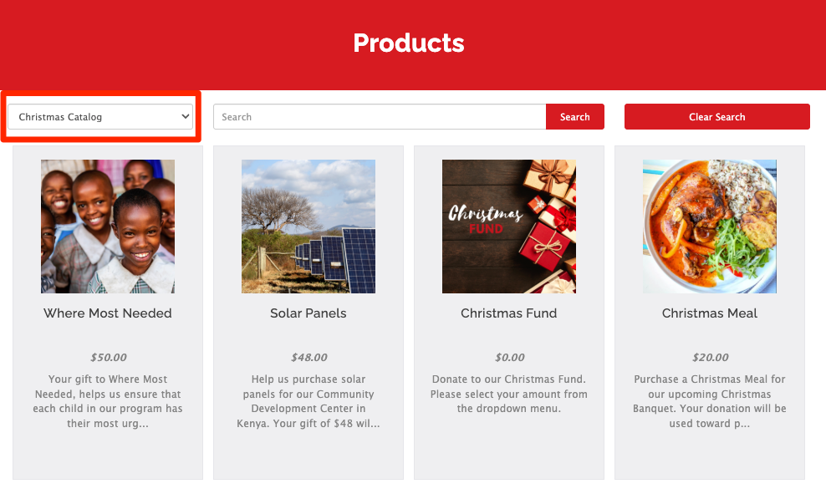The height and width of the screenshot is (504, 826).
Task: Click the Solar Panels product title
Action: [308, 313]
